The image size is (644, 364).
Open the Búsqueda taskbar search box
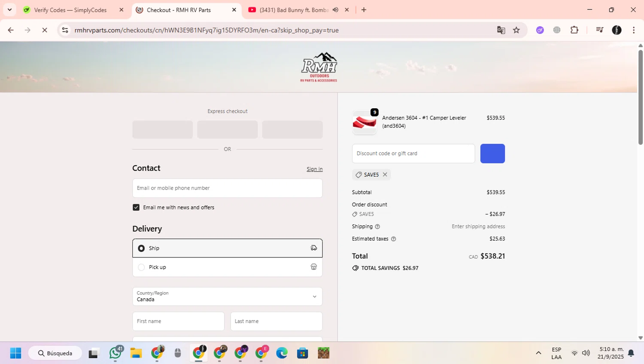[x=55, y=353]
